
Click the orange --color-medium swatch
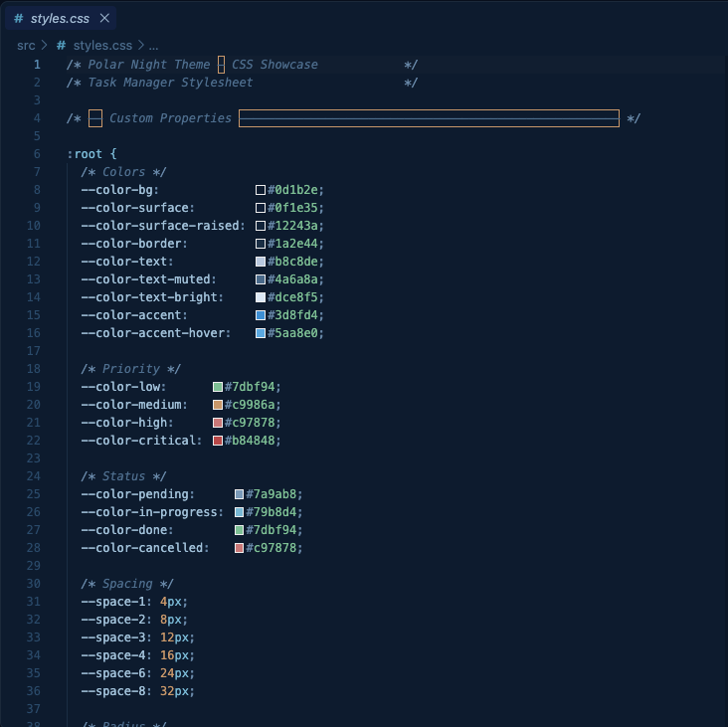[218, 405]
